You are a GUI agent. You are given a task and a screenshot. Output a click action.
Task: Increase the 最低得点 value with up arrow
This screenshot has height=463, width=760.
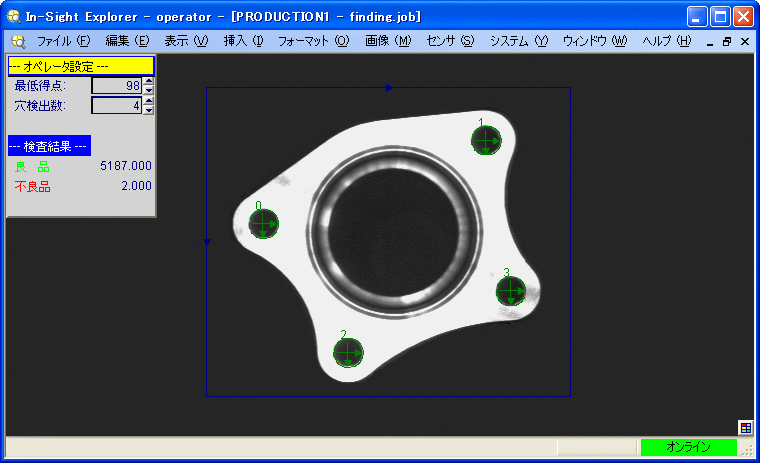pos(149,82)
